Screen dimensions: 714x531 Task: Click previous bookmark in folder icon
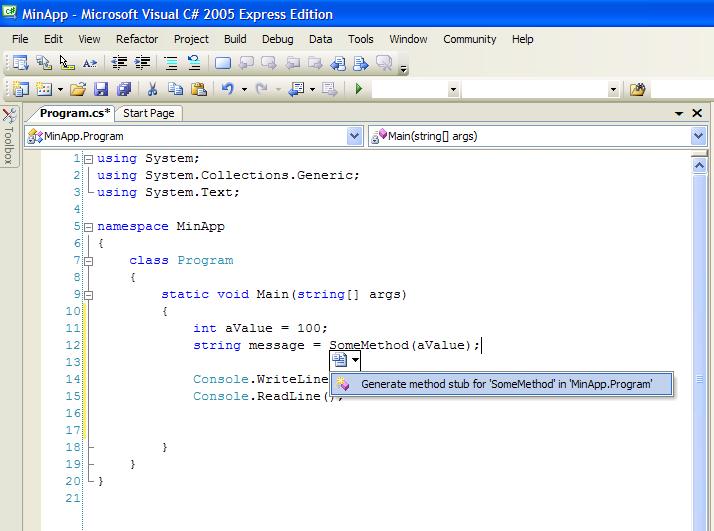click(x=292, y=62)
